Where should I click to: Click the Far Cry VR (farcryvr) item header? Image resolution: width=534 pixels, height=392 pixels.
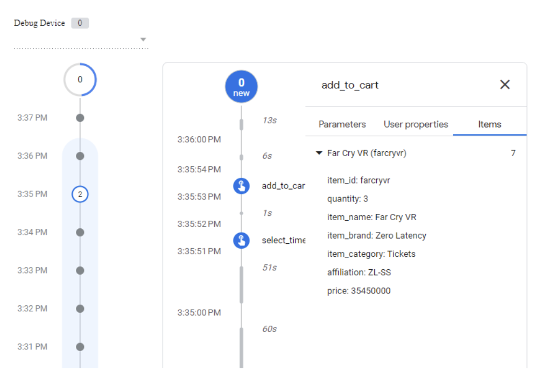pos(367,153)
